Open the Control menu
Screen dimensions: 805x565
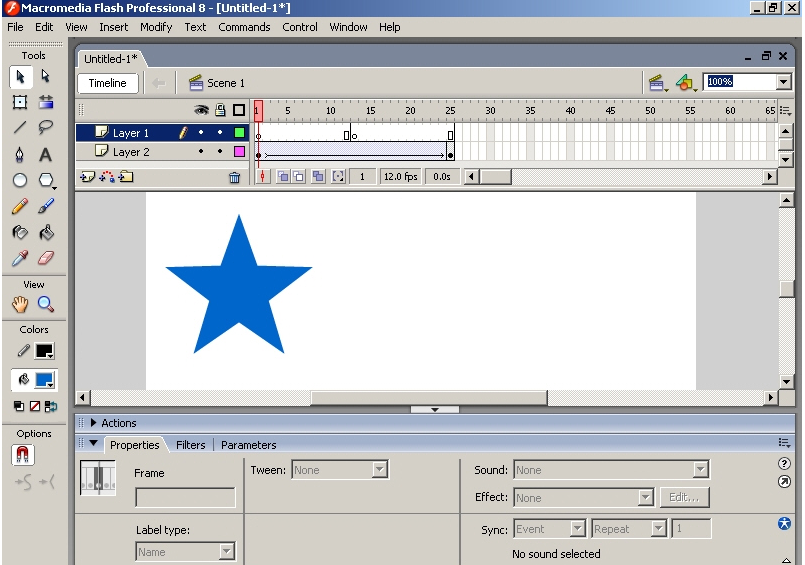pos(300,27)
